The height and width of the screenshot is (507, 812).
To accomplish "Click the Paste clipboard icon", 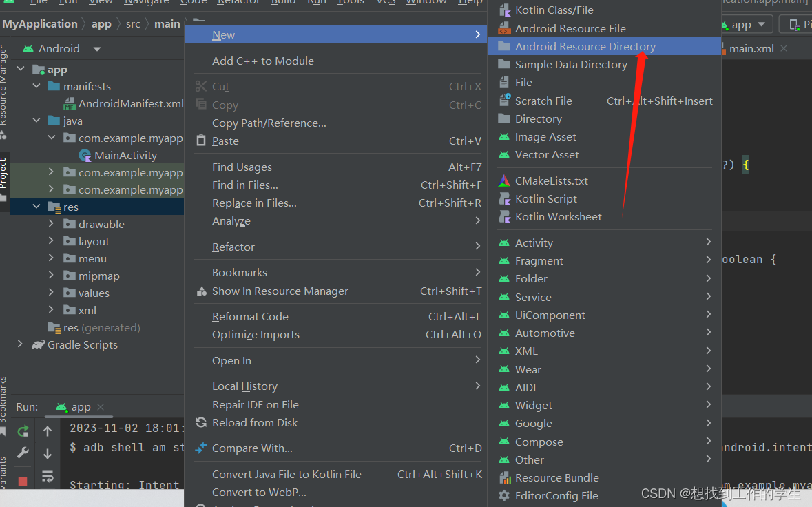I will (x=201, y=141).
